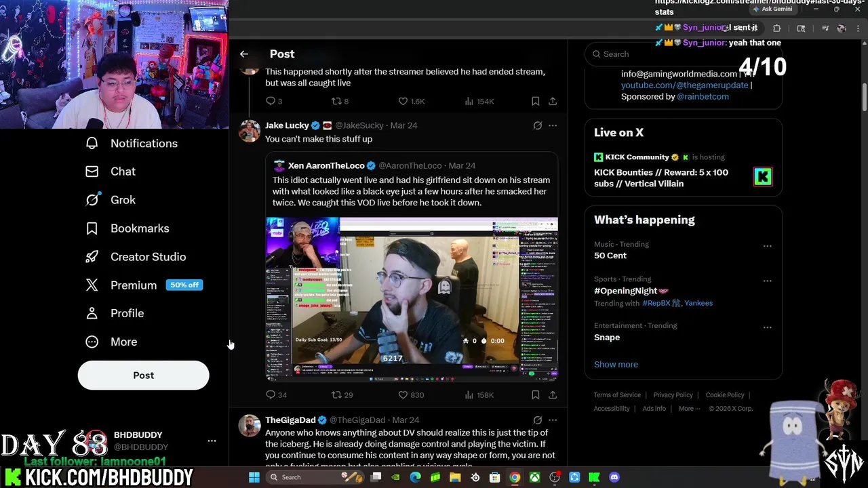
Task: Click the Premium X logo icon
Action: click(x=92, y=285)
